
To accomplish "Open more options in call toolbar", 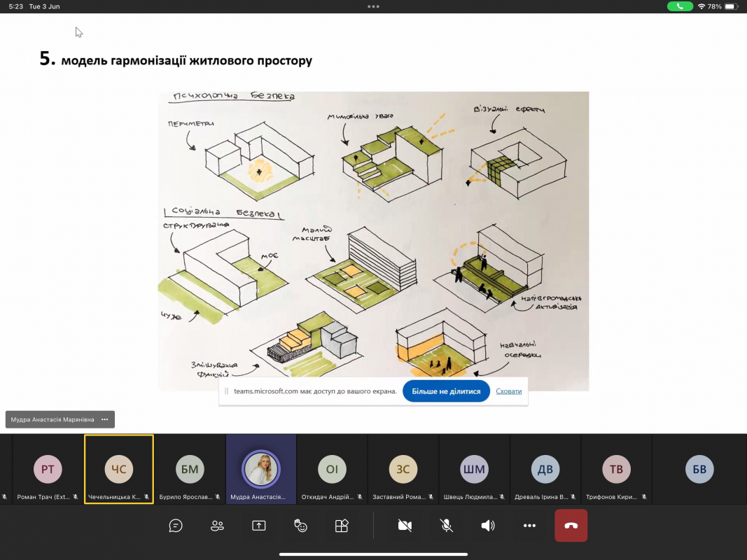I will [x=529, y=526].
